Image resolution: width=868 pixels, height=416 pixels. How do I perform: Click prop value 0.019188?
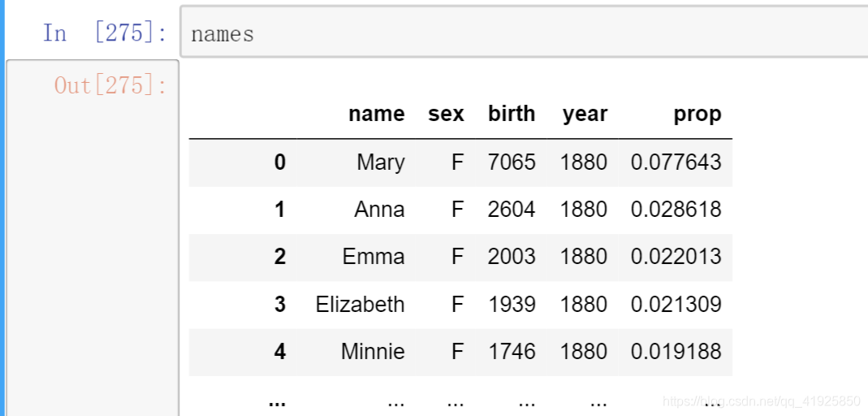coord(676,351)
